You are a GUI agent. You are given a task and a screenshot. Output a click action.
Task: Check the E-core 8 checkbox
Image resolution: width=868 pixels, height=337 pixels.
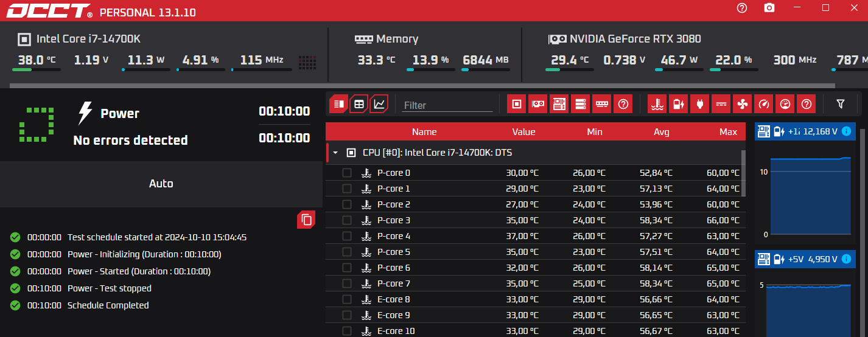(347, 299)
